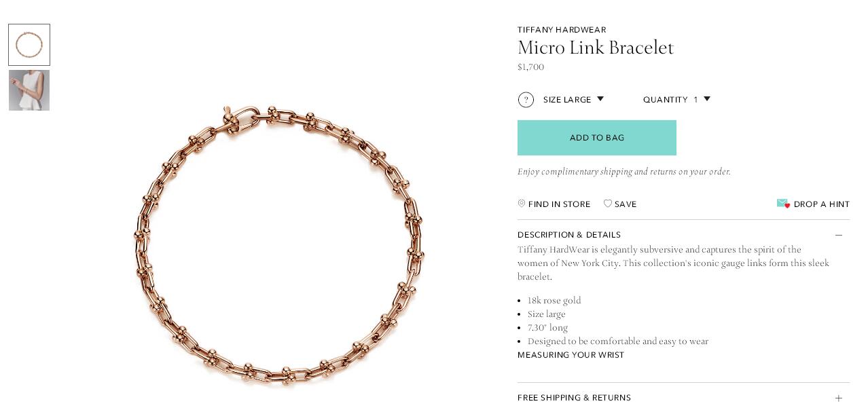868x410 pixels.
Task: Click the heart icon to save item
Action: (x=608, y=204)
